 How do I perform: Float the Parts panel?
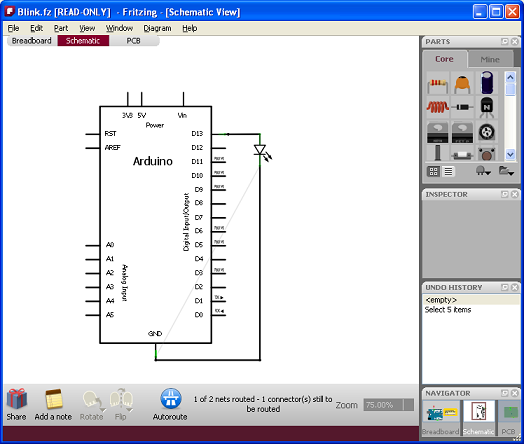(505, 41)
